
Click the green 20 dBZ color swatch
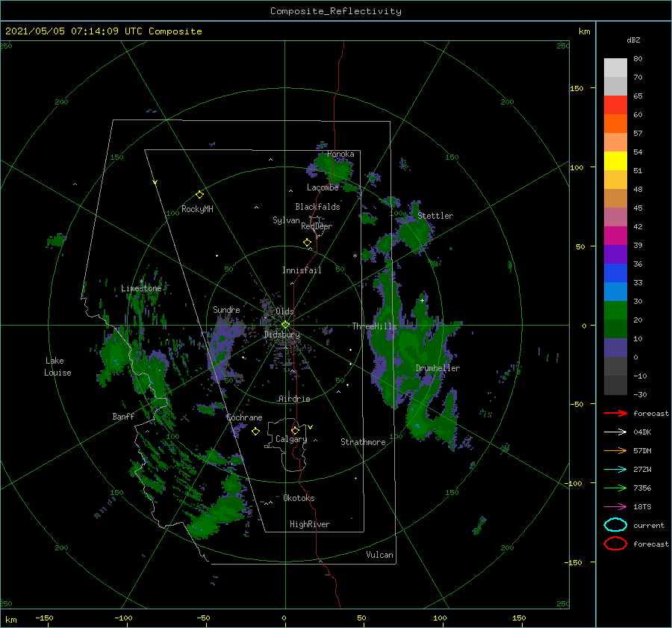(615, 310)
